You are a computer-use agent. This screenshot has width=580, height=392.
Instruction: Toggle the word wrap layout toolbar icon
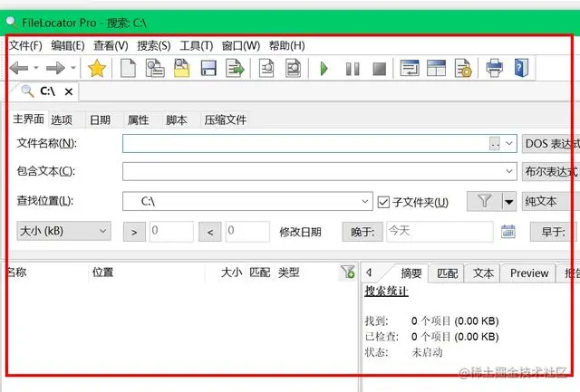410,68
